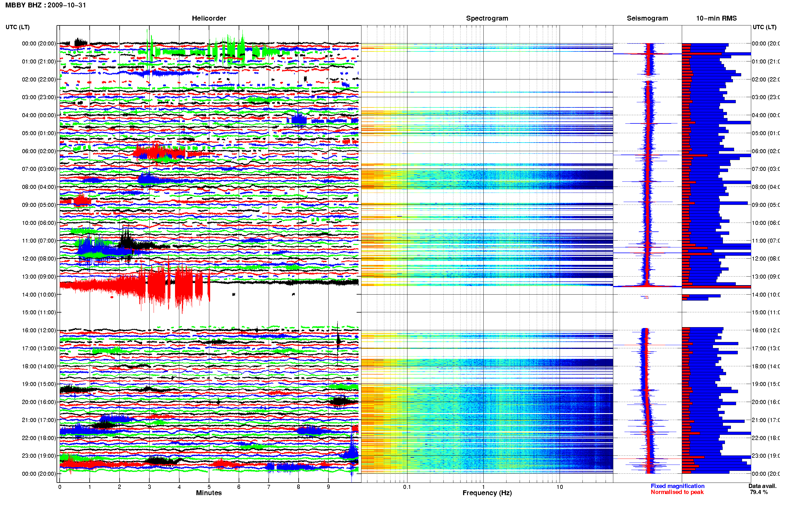
Task: Click the helicorder '5' minutes tick label
Action: click(209, 487)
